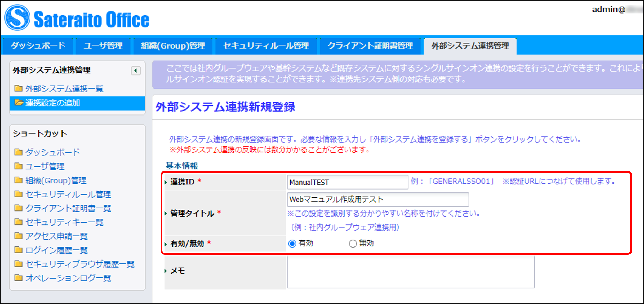The image size is (644, 304).
Task: Click into the メモ text area
Action: (x=411, y=272)
